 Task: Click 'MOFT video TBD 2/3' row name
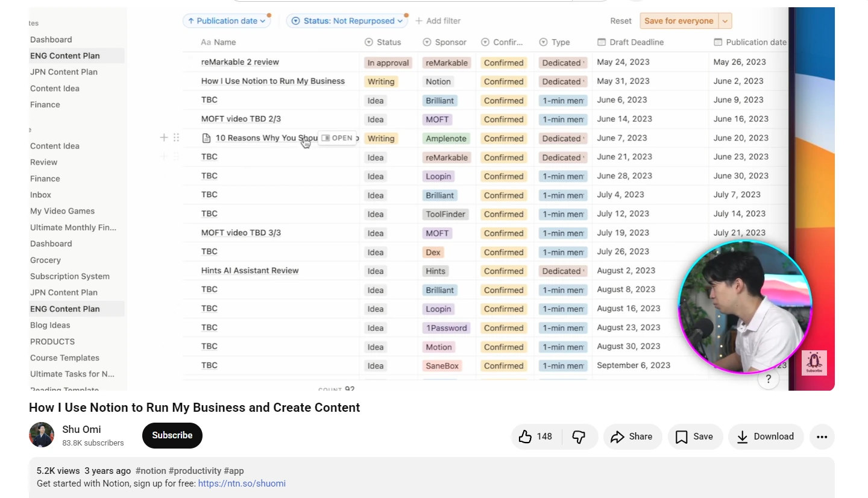241,119
